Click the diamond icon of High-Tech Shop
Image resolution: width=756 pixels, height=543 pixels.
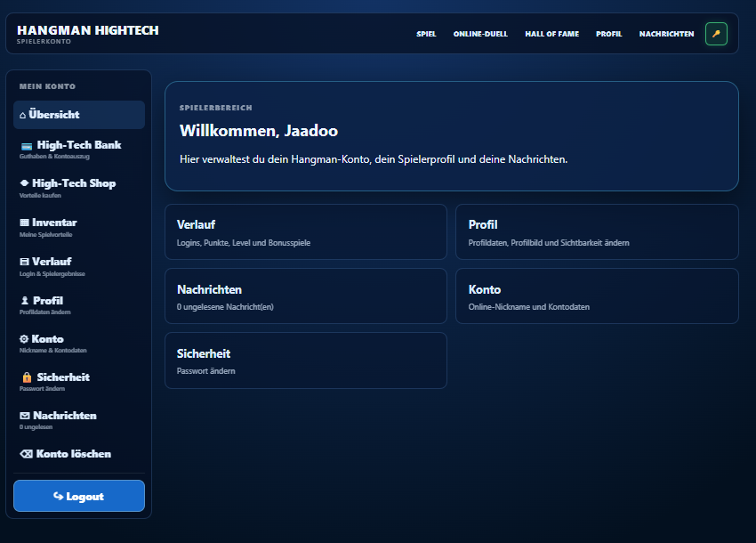coord(24,183)
